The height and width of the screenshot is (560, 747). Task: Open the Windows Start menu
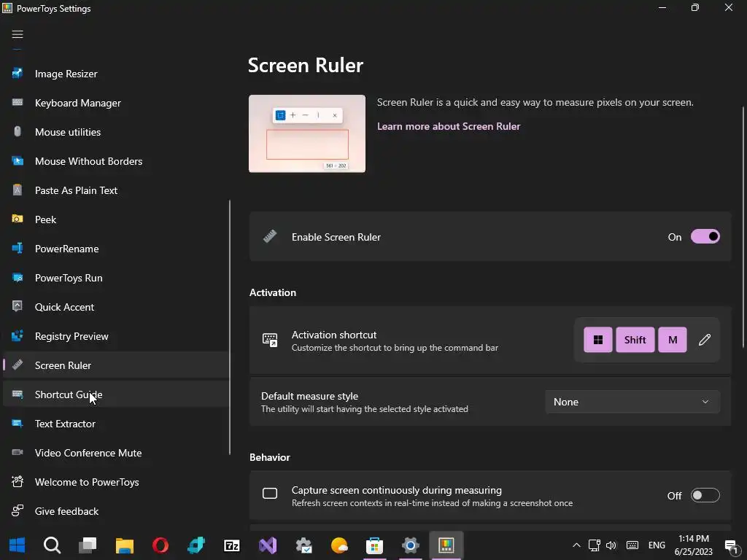tap(18, 545)
